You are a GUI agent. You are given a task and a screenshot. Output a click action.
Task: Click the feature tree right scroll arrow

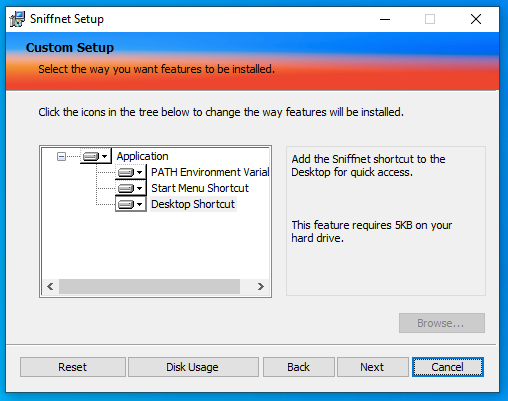(261, 287)
